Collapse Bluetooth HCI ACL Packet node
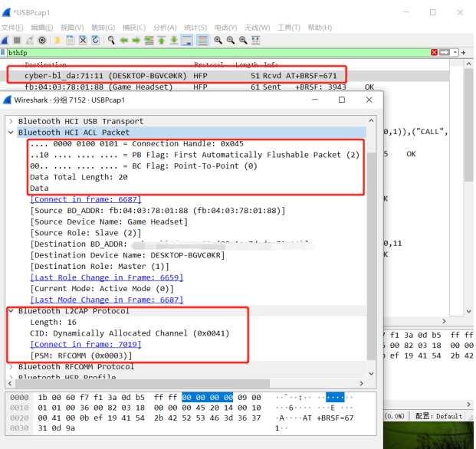This screenshot has height=449, width=476. pos(10,133)
